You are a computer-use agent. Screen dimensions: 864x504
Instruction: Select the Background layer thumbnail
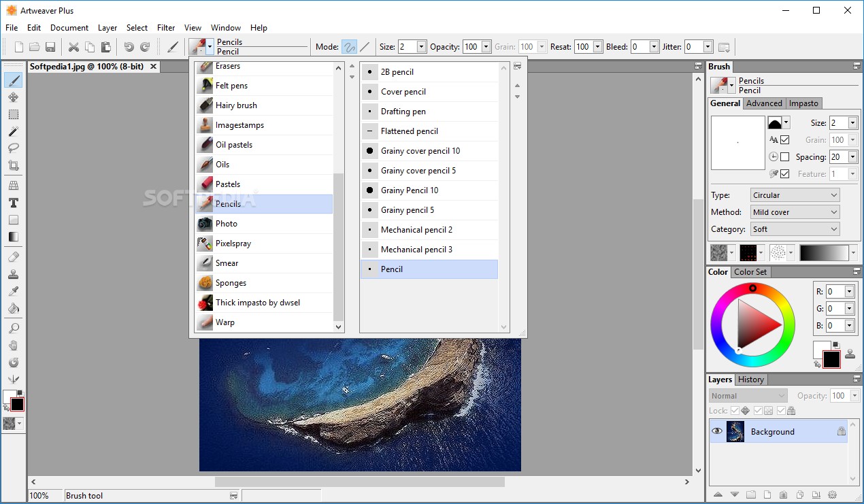[735, 431]
